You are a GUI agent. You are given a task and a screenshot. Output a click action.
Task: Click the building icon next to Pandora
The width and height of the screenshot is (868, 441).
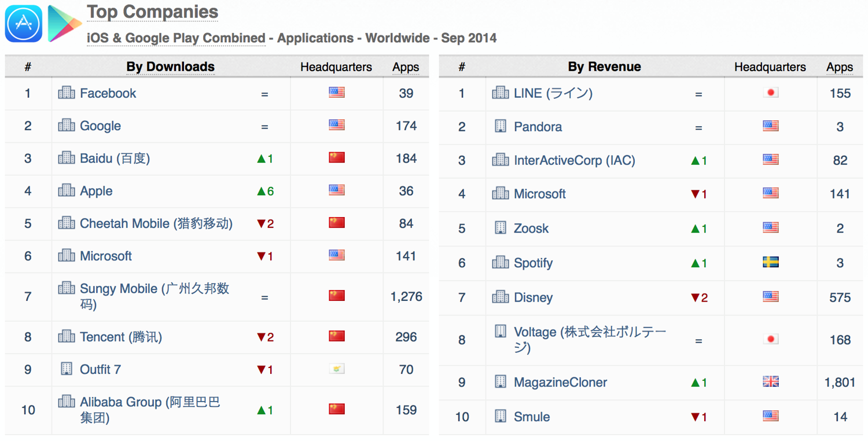501,126
